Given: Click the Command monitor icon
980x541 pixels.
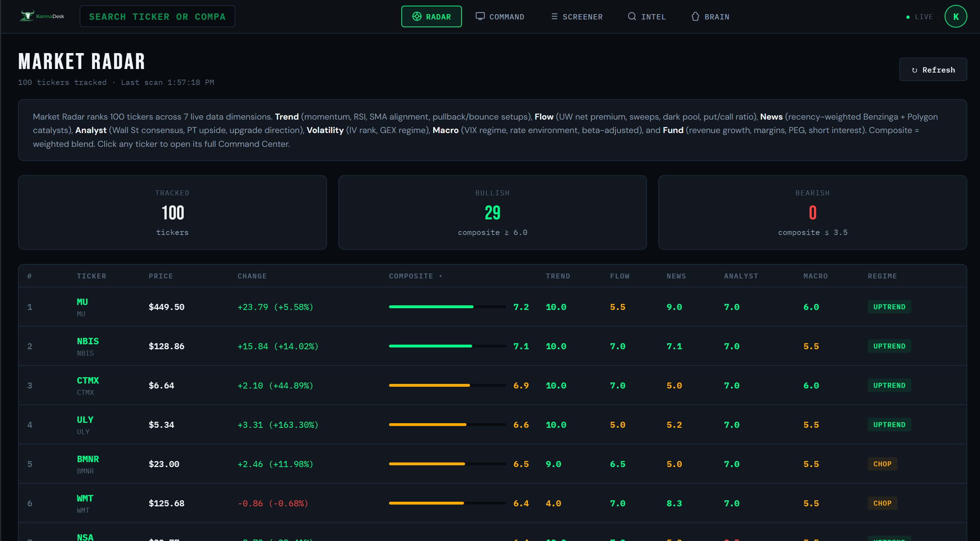Looking at the screenshot, I should (x=480, y=16).
